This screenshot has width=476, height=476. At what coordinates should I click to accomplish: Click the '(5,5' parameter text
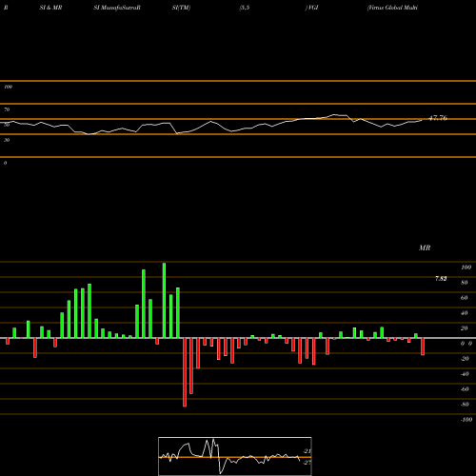coord(245,8)
